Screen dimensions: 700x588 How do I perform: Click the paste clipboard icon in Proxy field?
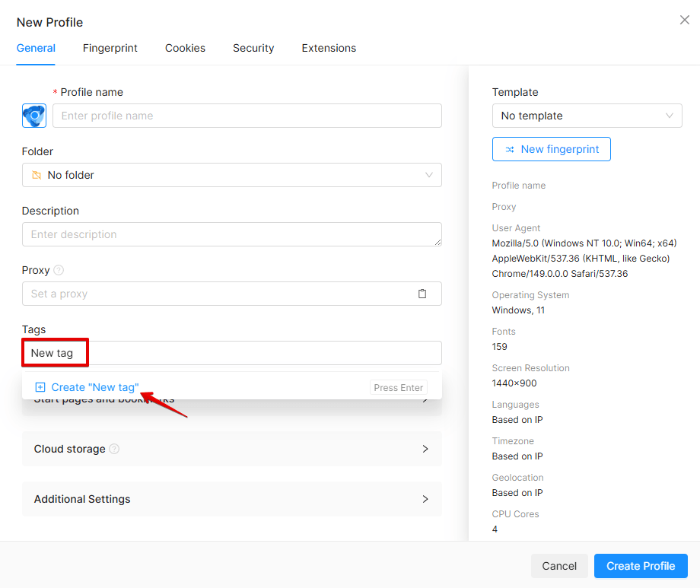422,294
